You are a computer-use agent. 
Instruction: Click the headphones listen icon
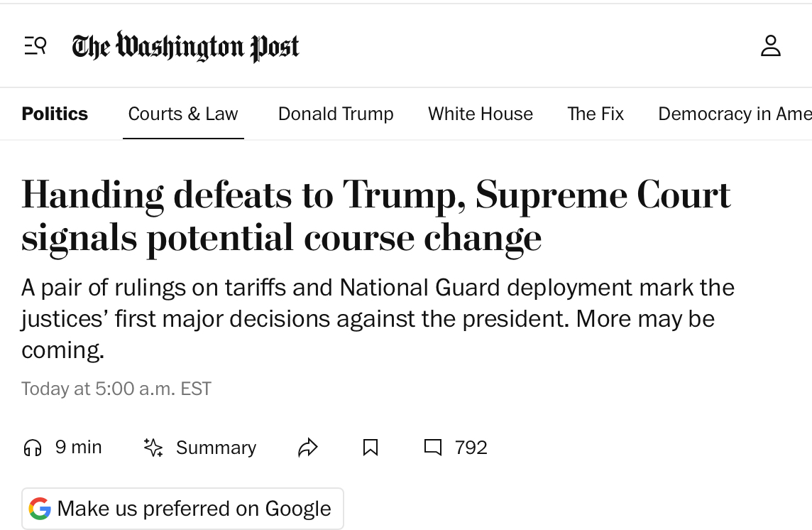click(x=33, y=448)
